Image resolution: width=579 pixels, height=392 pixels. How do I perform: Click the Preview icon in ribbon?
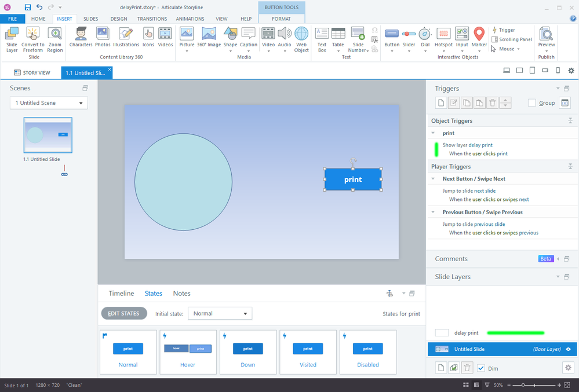[x=546, y=35]
